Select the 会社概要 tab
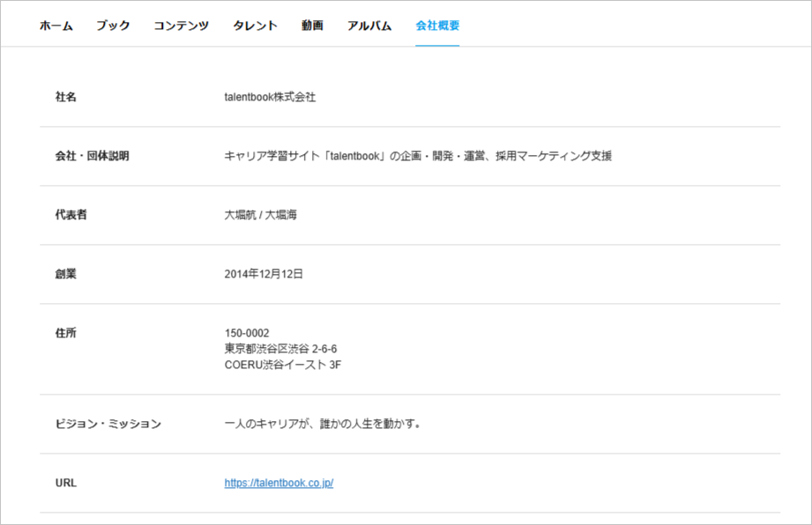Image resolution: width=812 pixels, height=525 pixels. click(x=437, y=26)
